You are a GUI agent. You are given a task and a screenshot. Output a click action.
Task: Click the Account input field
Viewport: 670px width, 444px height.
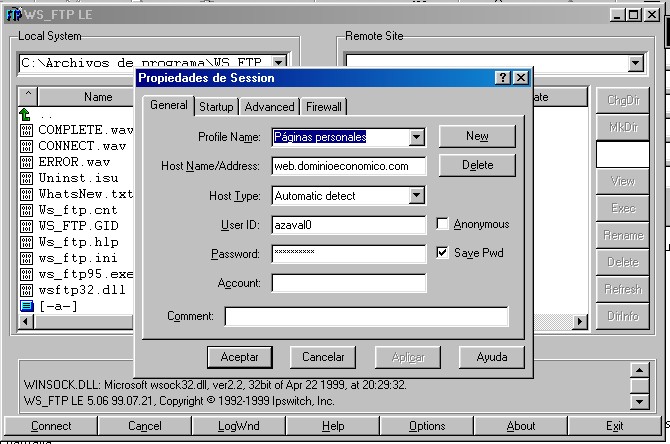349,283
